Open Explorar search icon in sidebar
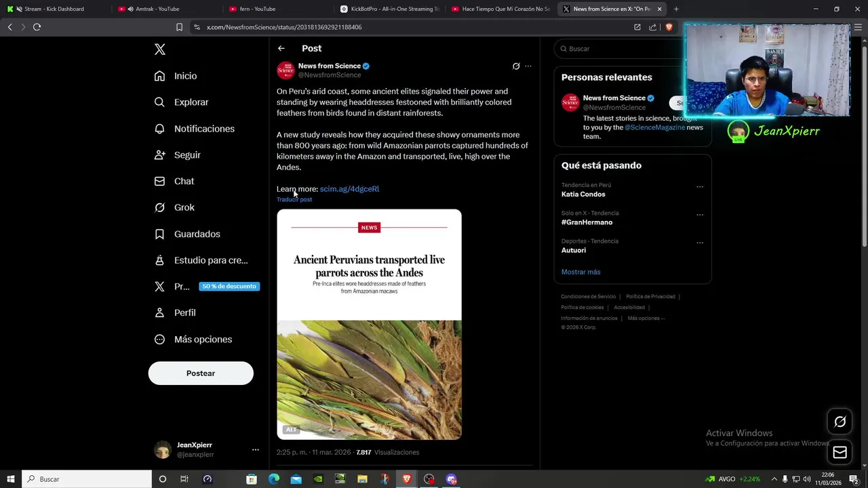 tap(159, 102)
